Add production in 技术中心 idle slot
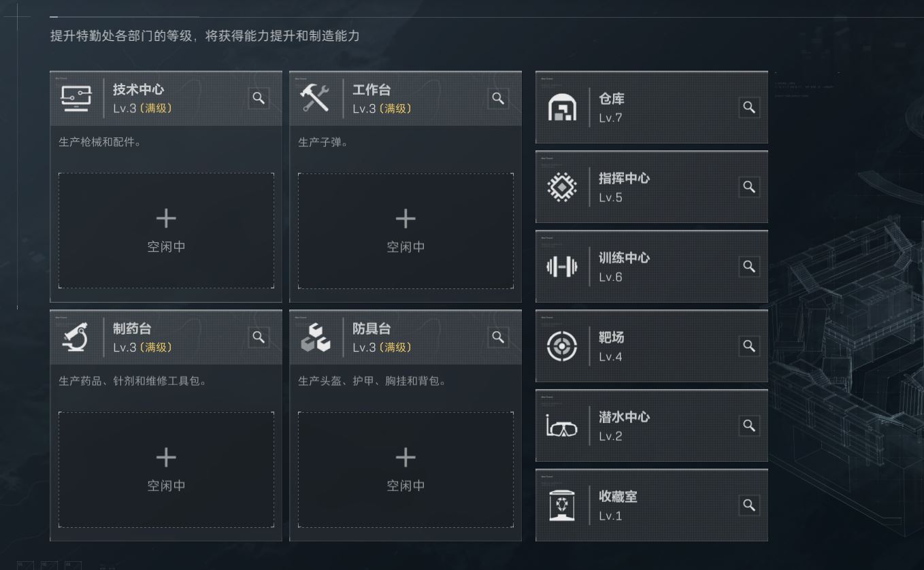 [x=166, y=231]
